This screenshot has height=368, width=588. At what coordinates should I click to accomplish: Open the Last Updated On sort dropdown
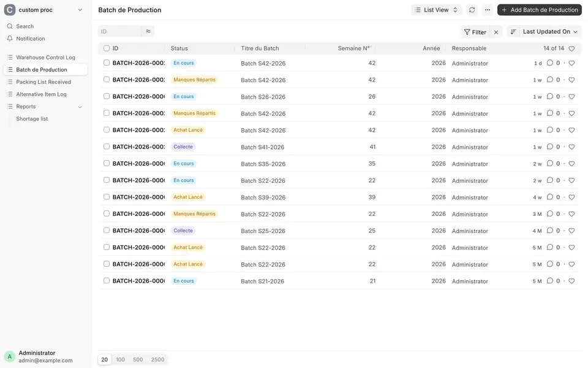click(x=550, y=31)
